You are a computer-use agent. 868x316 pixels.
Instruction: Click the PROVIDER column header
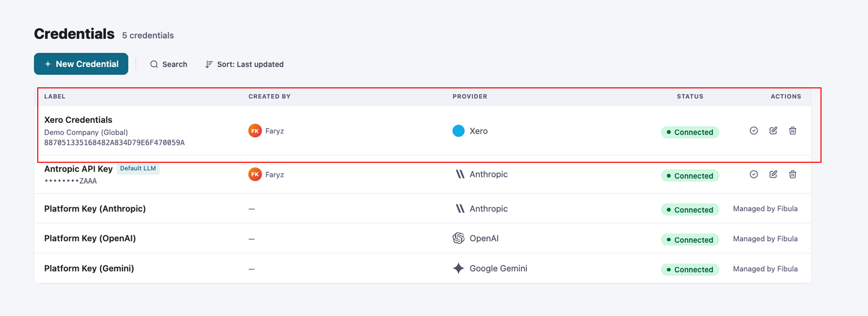470,97
